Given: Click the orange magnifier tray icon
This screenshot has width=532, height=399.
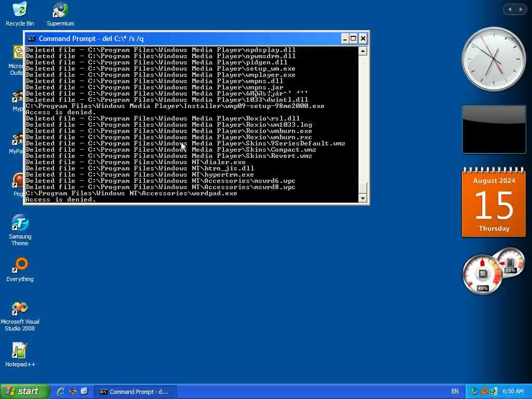Looking at the screenshot, I should pyautogui.click(x=484, y=391).
